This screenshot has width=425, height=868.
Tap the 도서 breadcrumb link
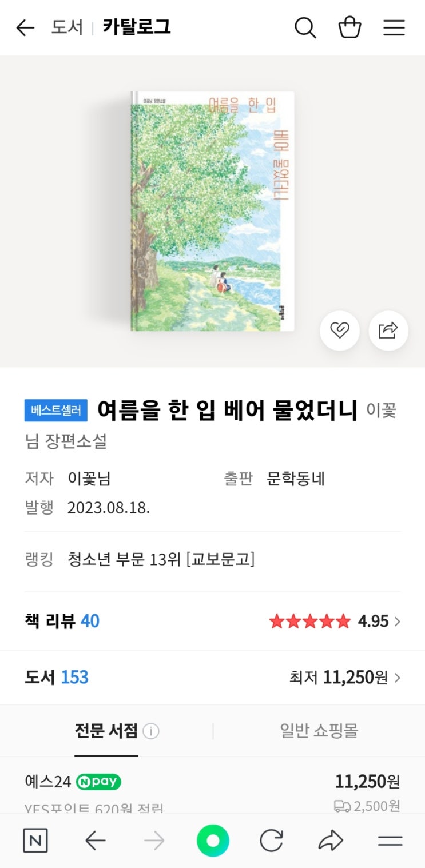(x=67, y=27)
